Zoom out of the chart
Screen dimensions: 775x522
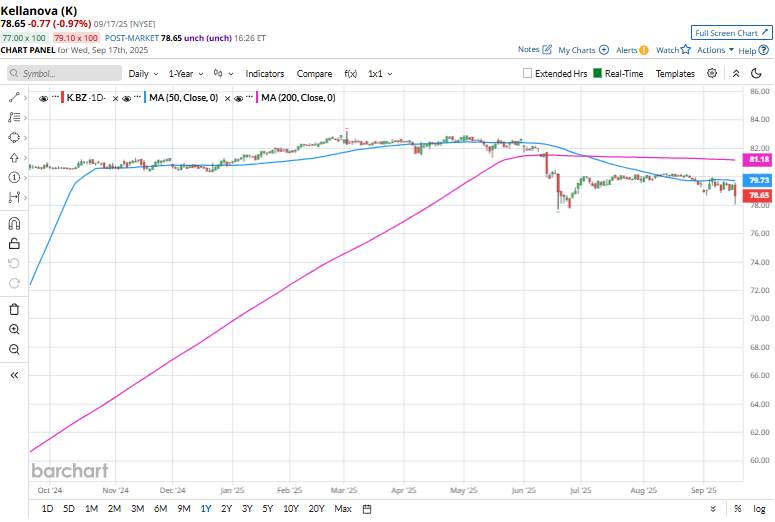point(14,349)
